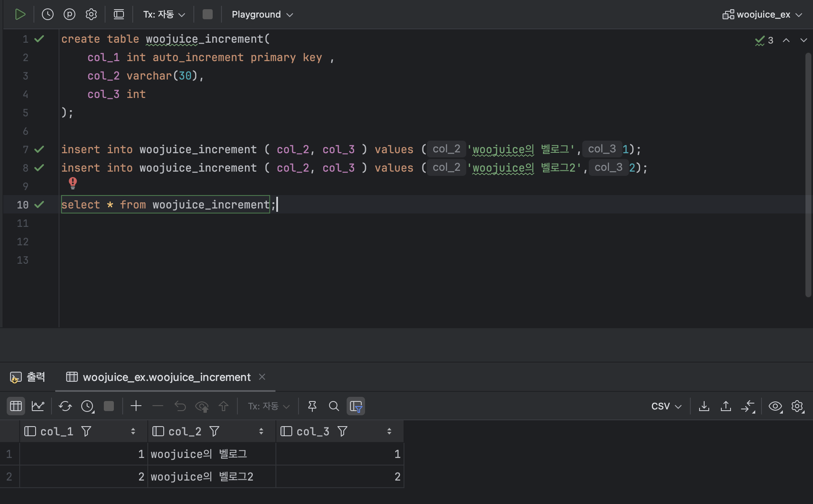Screen dimensions: 813x504
Task: Click the inspections checkmark count widget
Action: click(764, 41)
